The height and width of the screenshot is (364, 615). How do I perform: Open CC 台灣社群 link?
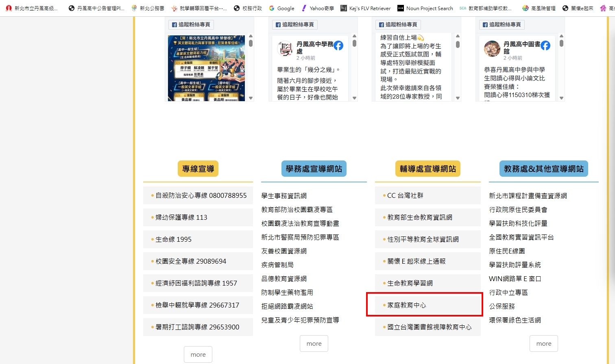coord(428,195)
